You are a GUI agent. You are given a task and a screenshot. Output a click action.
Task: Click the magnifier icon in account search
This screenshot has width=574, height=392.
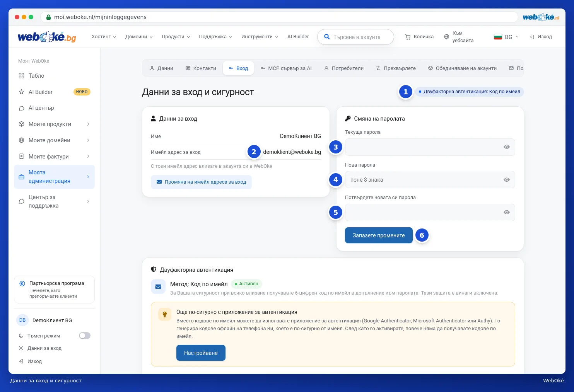(327, 37)
